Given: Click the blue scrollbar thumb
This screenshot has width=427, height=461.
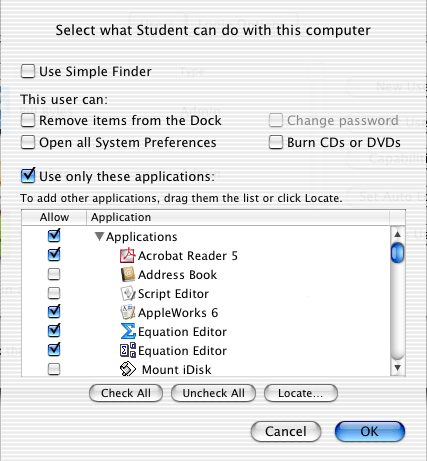Looking at the screenshot, I should pos(397,253).
